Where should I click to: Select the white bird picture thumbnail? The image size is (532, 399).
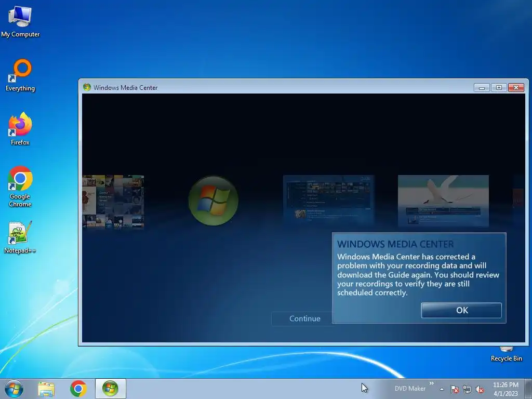(443, 201)
